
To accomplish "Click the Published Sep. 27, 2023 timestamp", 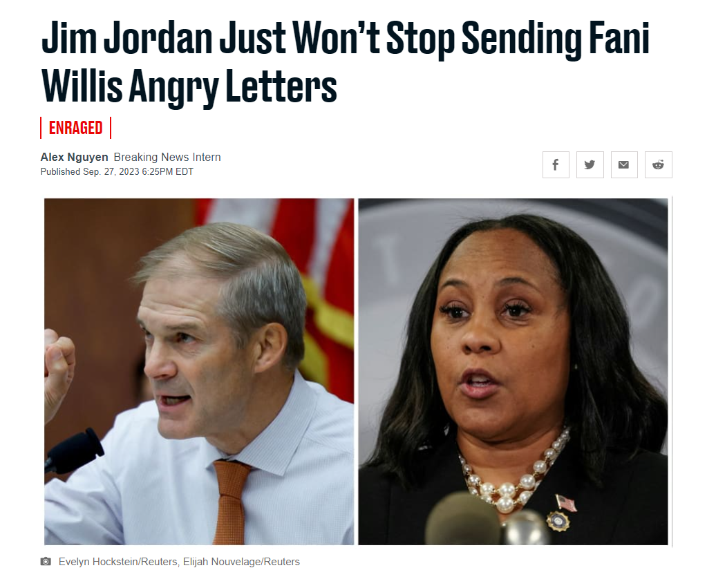I will pyautogui.click(x=117, y=171).
